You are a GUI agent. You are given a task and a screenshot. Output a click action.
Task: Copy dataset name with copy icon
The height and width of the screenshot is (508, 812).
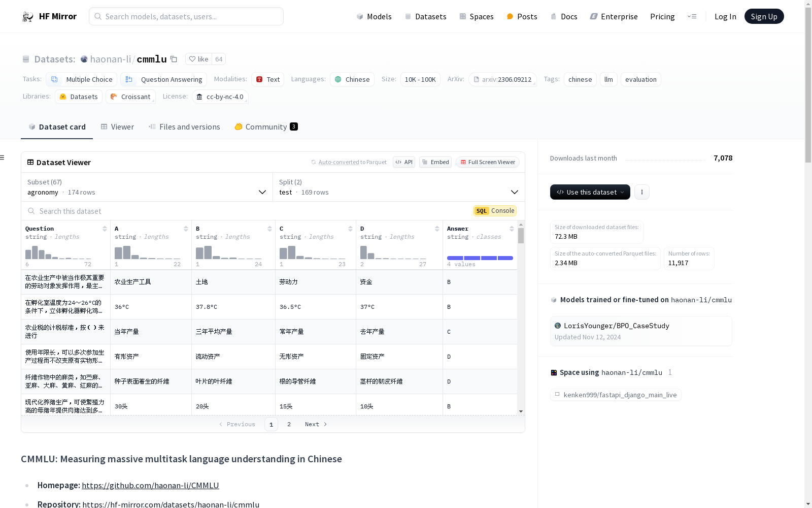coord(174,59)
